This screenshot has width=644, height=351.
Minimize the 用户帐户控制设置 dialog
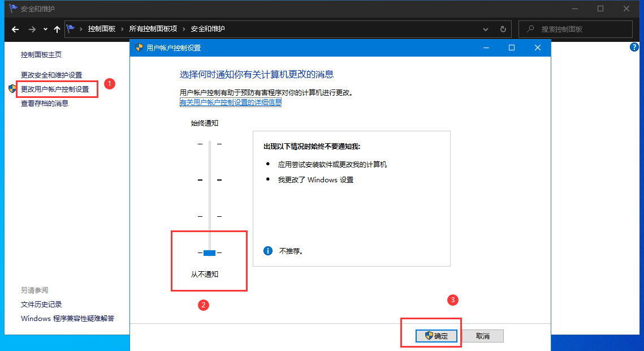click(486, 48)
